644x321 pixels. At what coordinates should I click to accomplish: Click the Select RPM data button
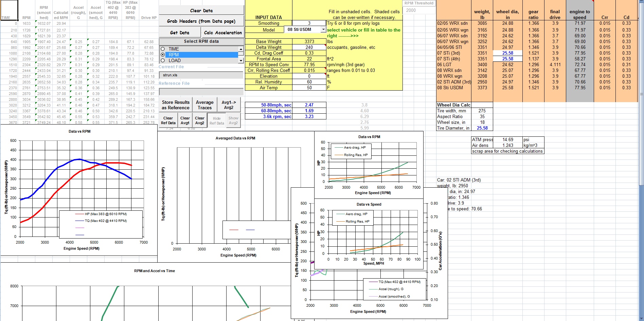coord(201,41)
